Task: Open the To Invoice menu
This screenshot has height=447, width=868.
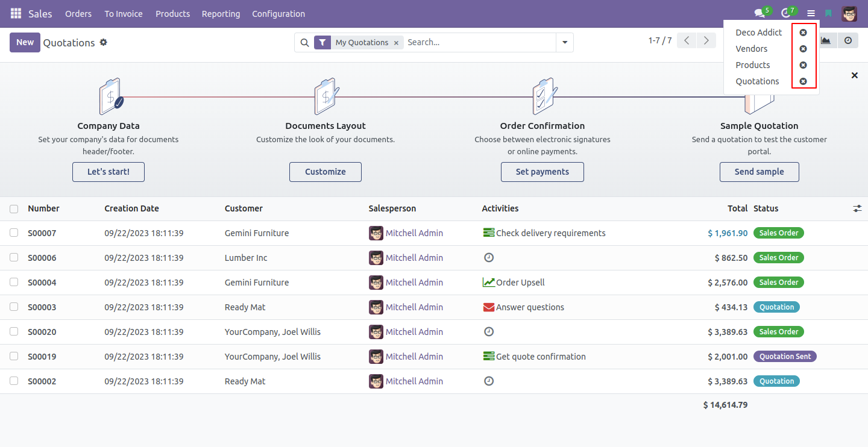Action: click(x=124, y=14)
